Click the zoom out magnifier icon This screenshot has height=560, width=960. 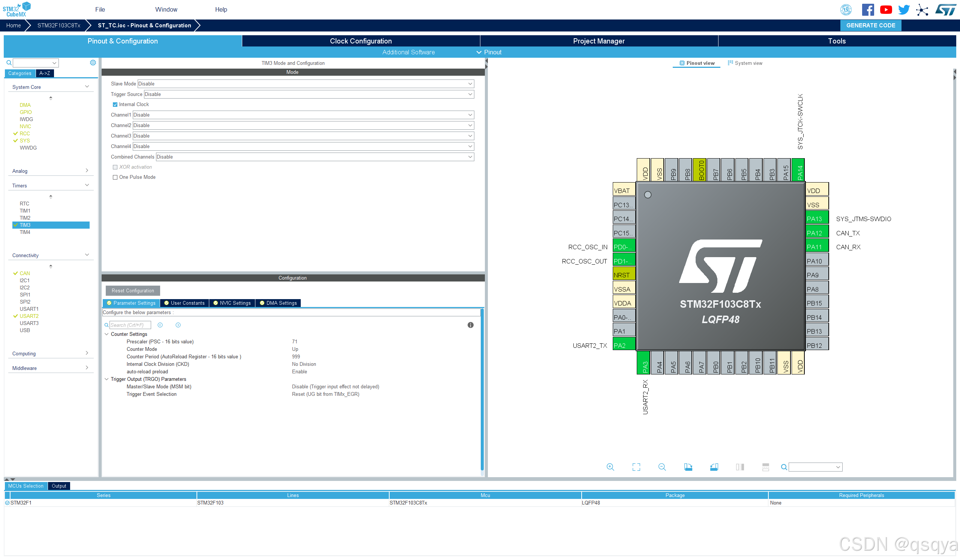point(662,467)
